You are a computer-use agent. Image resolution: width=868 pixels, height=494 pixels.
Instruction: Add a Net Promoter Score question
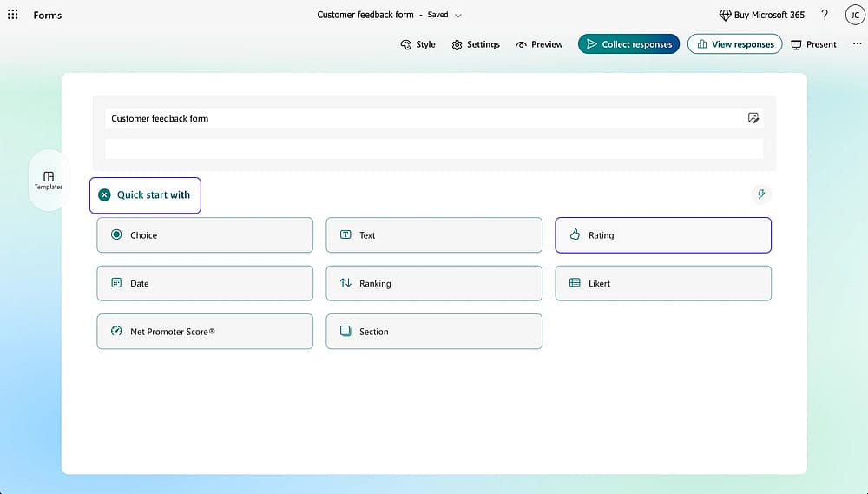click(x=205, y=331)
